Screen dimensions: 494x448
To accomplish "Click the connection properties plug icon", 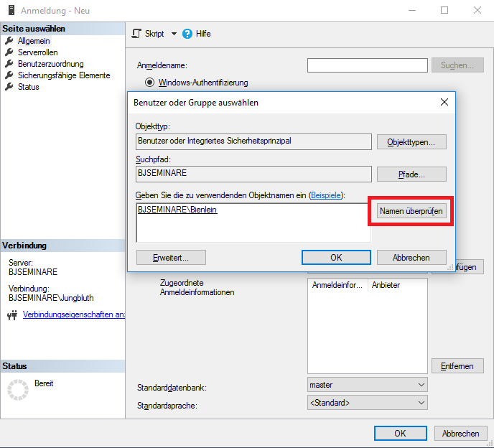I will [12, 314].
